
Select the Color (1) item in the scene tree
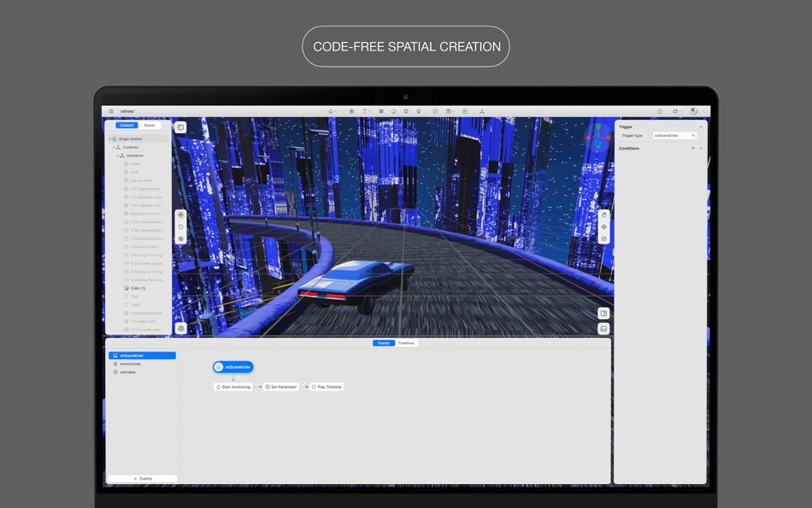pos(137,288)
